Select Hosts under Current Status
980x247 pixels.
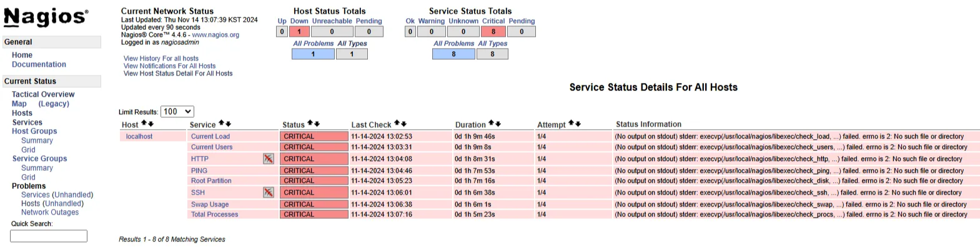(22, 113)
